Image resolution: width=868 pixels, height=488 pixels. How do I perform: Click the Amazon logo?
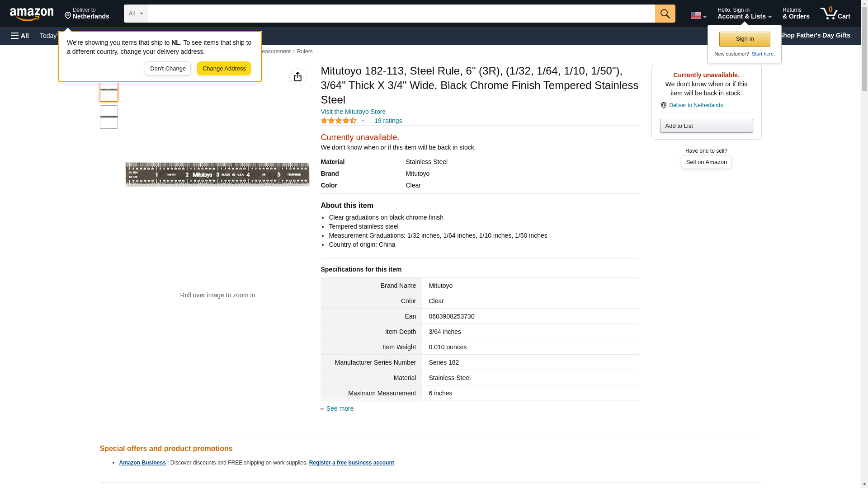point(32,14)
